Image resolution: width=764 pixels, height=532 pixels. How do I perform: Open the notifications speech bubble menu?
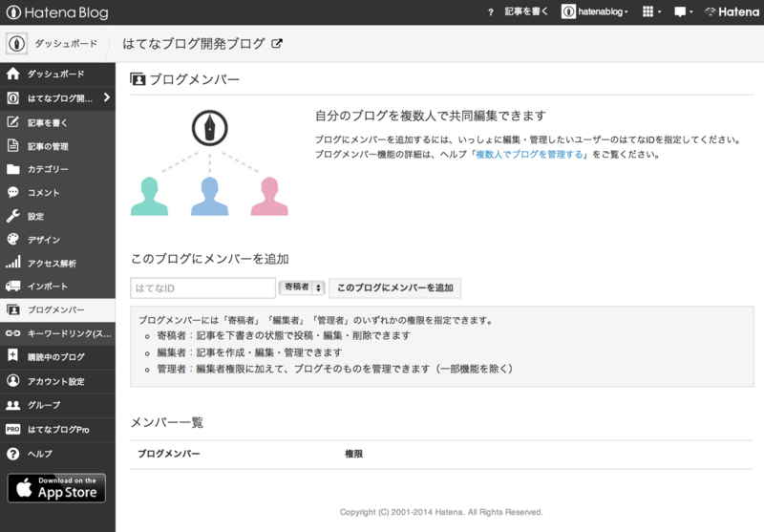683,11
